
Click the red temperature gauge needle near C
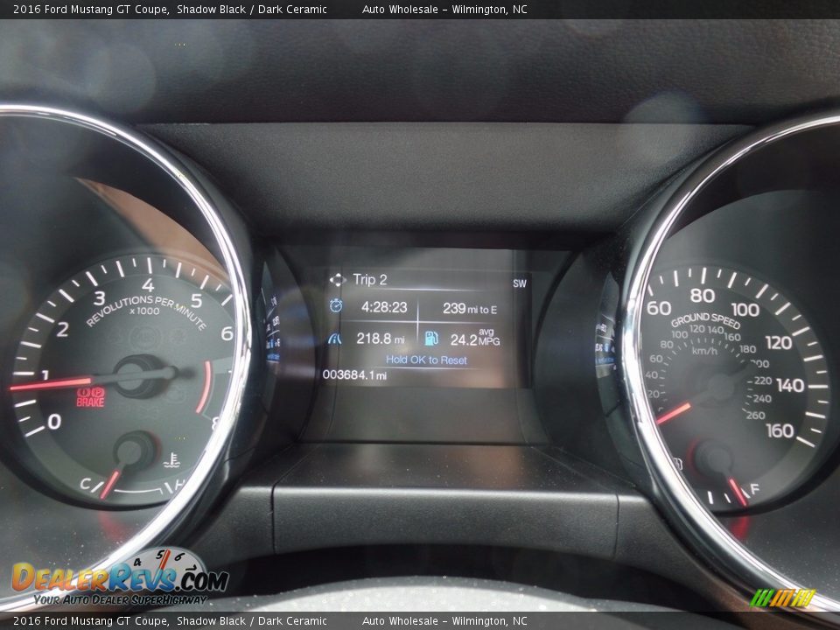(x=111, y=481)
